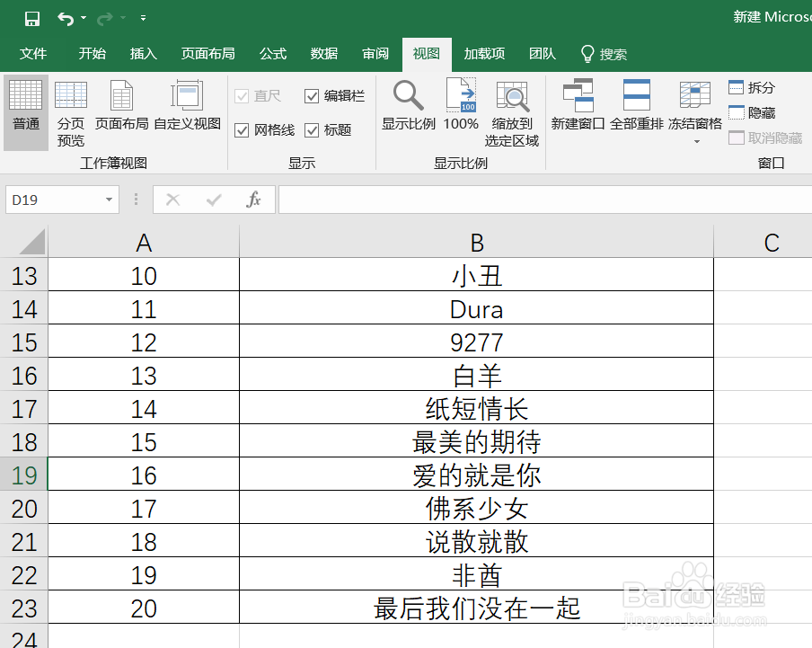The image size is (812, 648).
Task: Click cell containing 非酋
Action: click(x=476, y=574)
